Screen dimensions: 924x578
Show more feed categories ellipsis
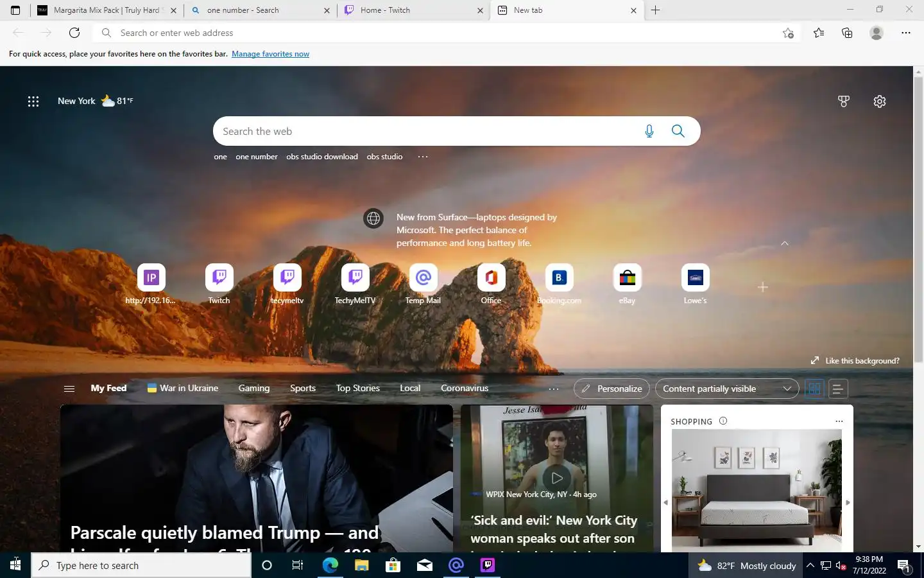pos(554,389)
